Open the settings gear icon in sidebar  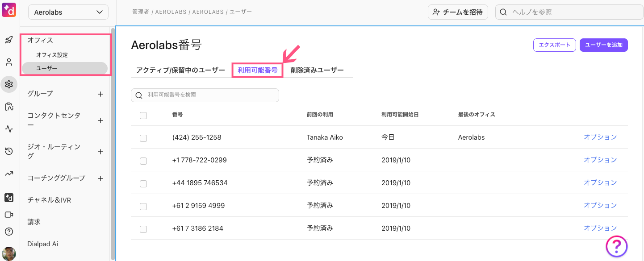[8, 84]
